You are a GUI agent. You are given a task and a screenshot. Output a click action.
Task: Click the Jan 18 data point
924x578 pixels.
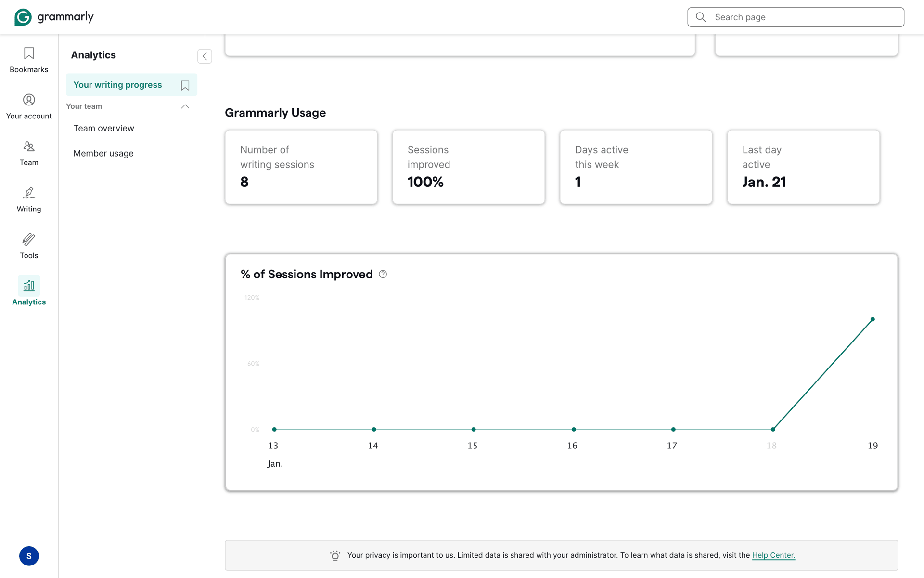773,429
